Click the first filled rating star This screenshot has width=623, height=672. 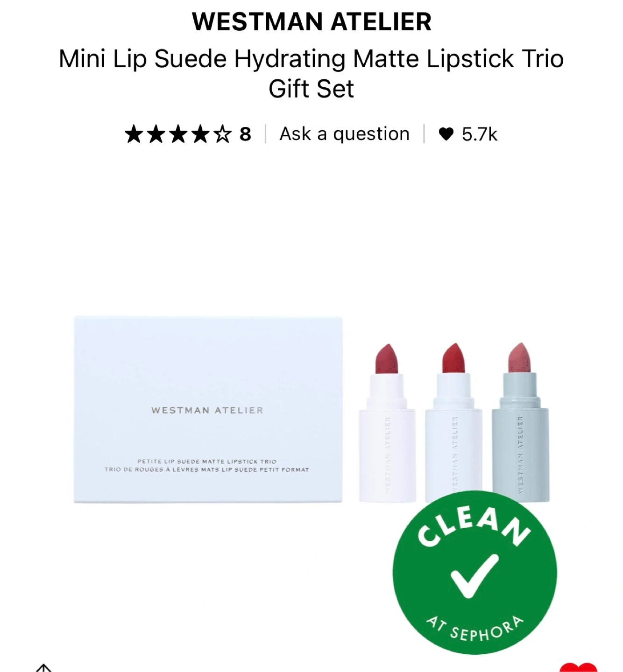coord(134,134)
